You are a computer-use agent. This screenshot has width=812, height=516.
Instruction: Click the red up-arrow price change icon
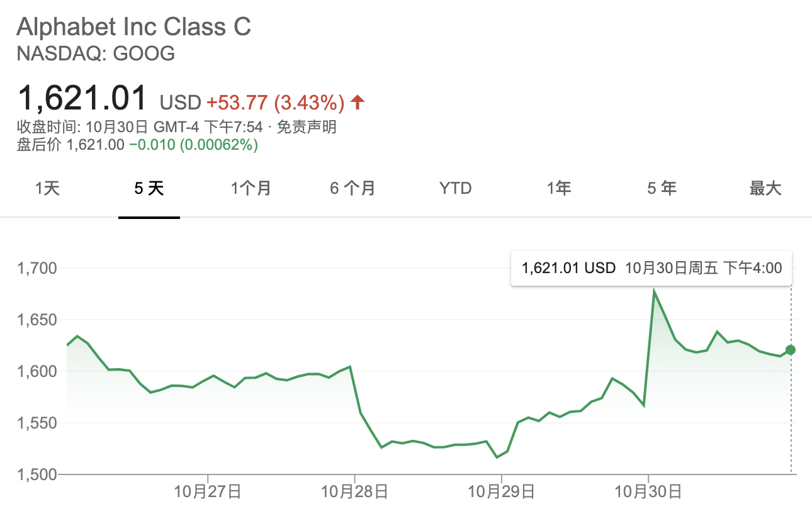coord(358,102)
